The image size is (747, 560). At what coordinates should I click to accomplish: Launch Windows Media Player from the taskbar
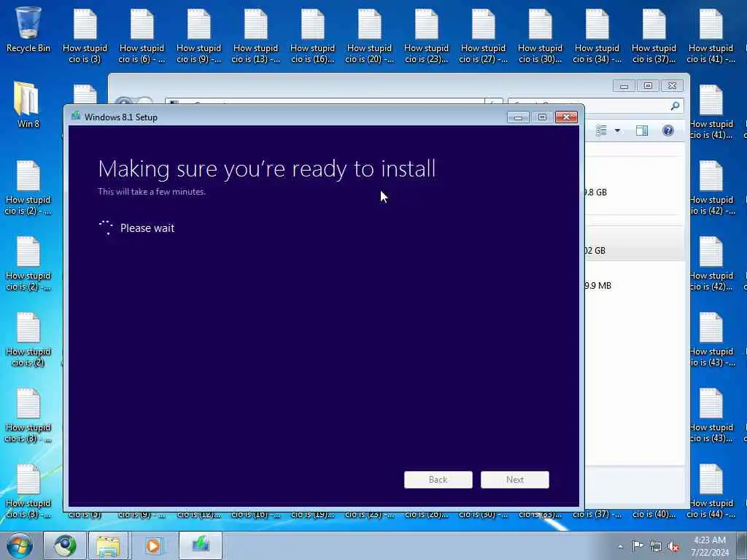(153, 546)
